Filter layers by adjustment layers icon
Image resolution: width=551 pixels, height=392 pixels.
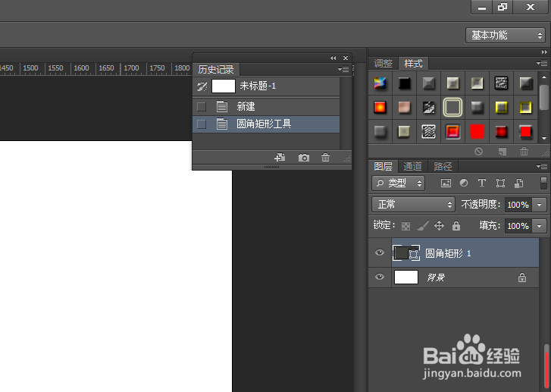464,183
